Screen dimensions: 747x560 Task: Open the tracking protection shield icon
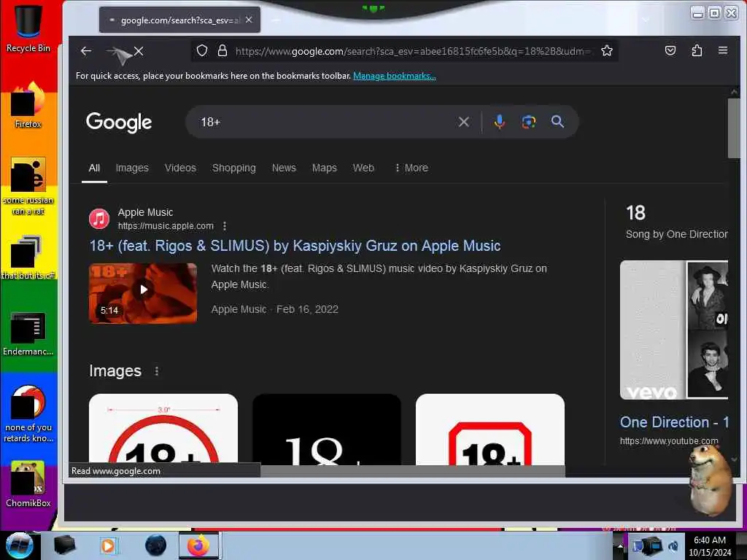(x=202, y=50)
